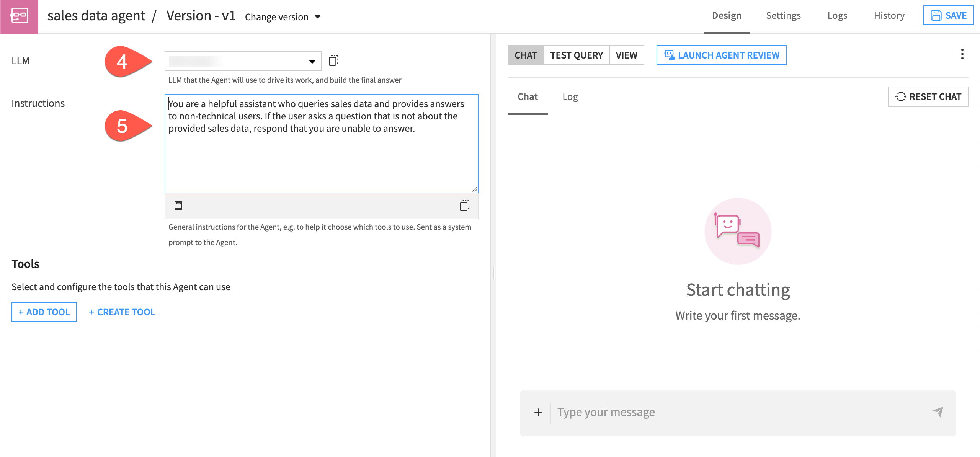Copy the LLM value using the copy icon
The height and width of the screenshot is (457, 980).
tap(333, 60)
